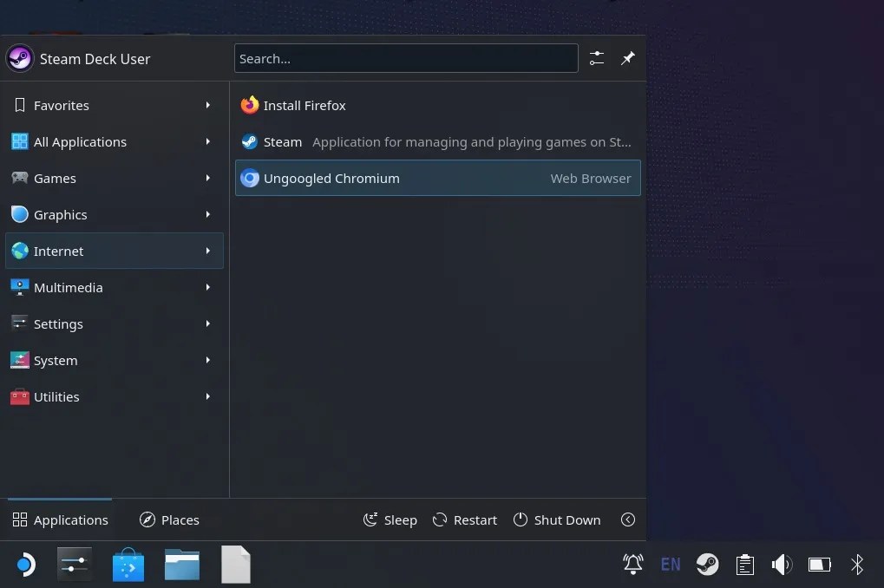Open the Discover software center from taskbar
This screenshot has height=588, width=884.
pyautogui.click(x=128, y=565)
